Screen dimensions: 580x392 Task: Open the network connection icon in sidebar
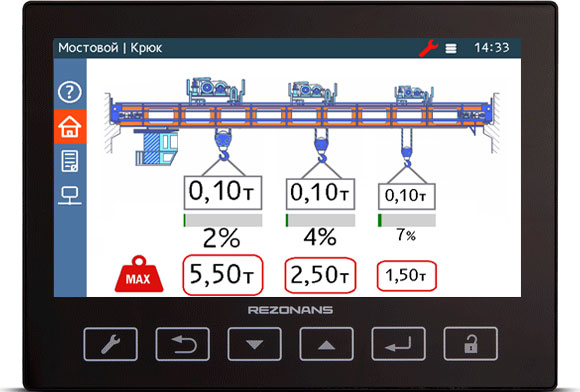[70, 195]
